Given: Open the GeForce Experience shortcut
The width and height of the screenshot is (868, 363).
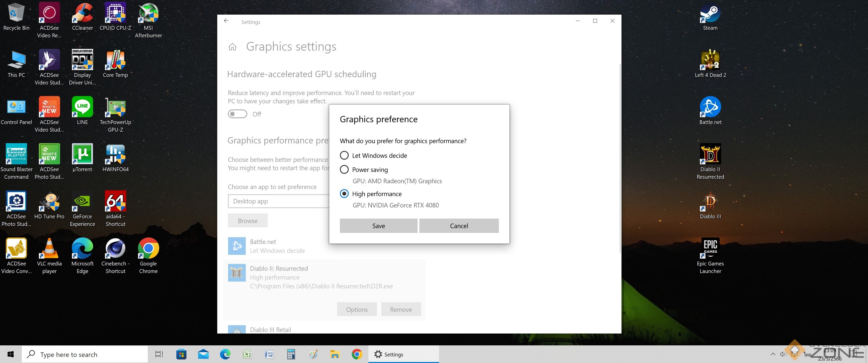Looking at the screenshot, I should tap(82, 209).
